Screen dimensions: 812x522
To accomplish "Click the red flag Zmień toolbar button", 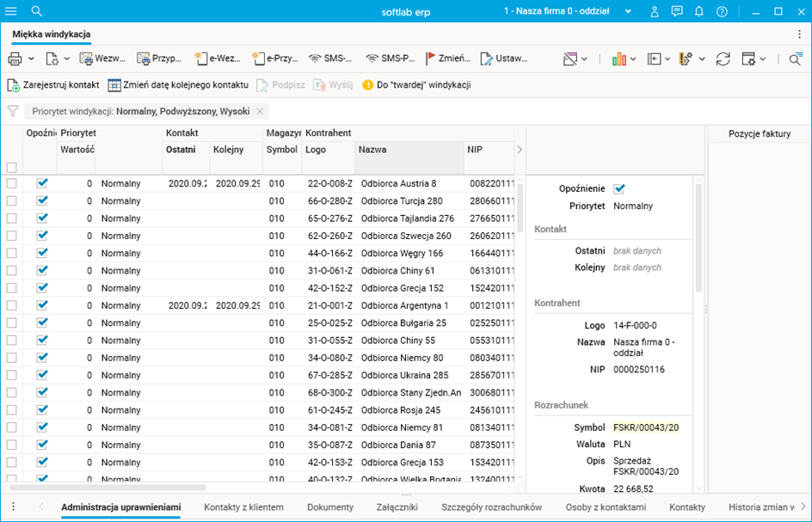I will (448, 58).
